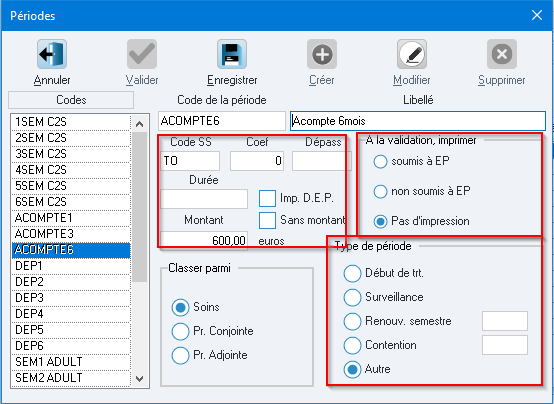Select 3SEM C2S in the codes list

71,154
